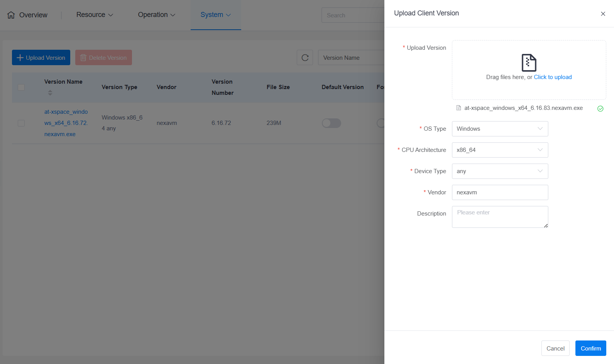The width and height of the screenshot is (614, 364).
Task: Click the uploaded file's document icon
Action: pyautogui.click(x=458, y=108)
